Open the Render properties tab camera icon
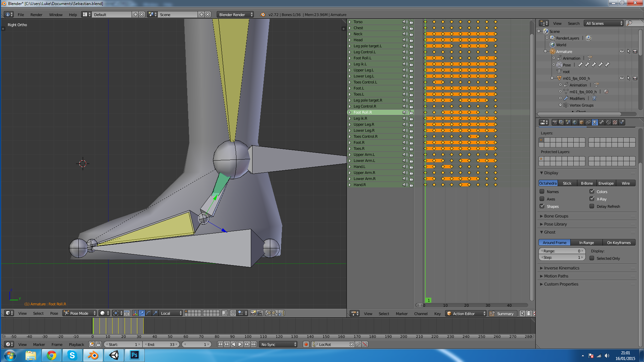The width and height of the screenshot is (644, 362). click(555, 122)
